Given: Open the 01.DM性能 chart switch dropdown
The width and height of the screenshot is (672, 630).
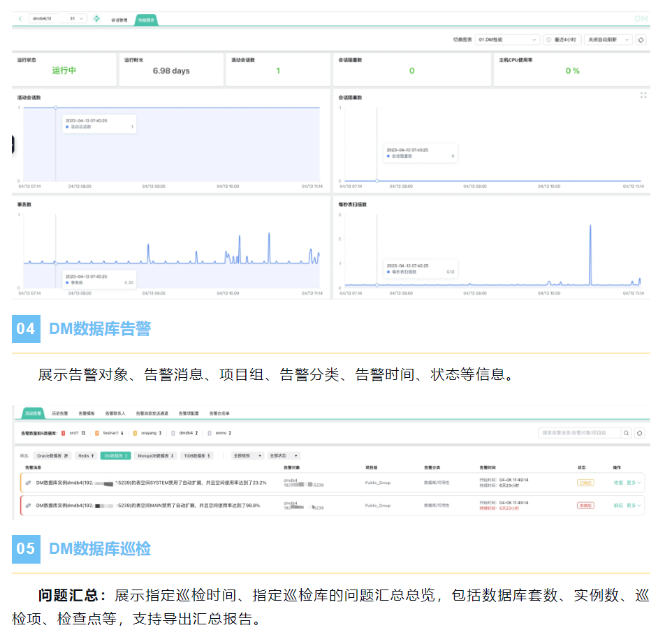Looking at the screenshot, I should coord(507,41).
